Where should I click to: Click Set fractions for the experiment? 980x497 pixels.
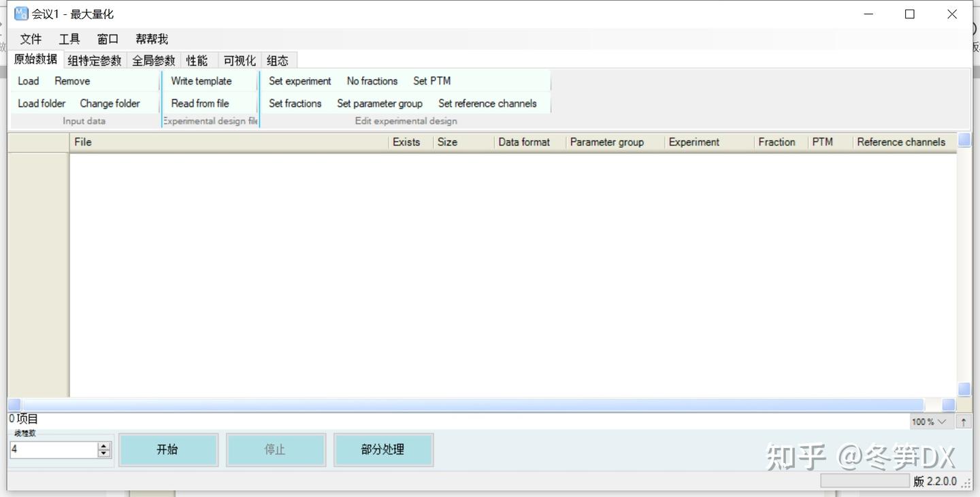[295, 103]
